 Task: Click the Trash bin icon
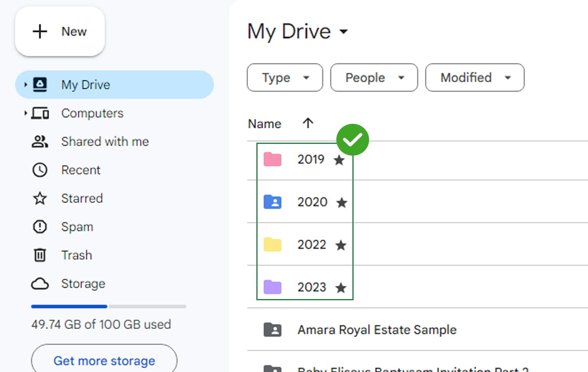point(40,255)
